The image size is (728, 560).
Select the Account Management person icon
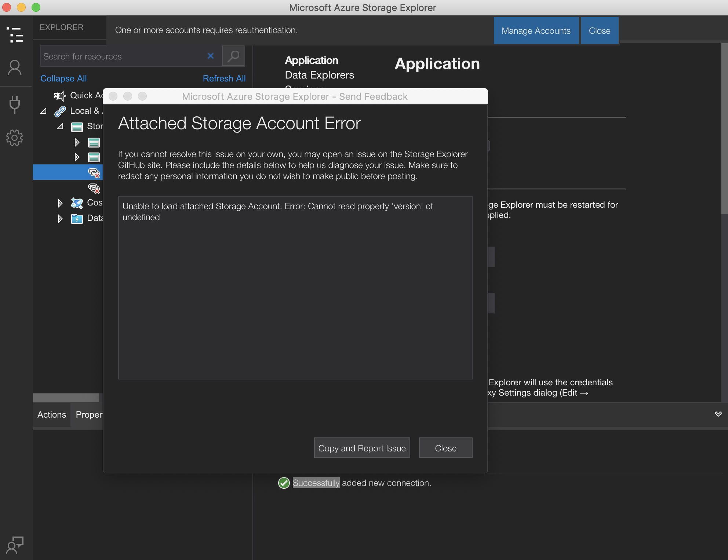click(x=15, y=68)
